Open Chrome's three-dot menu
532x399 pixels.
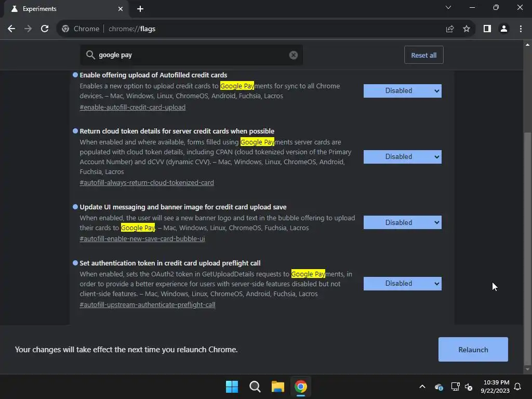(x=521, y=29)
